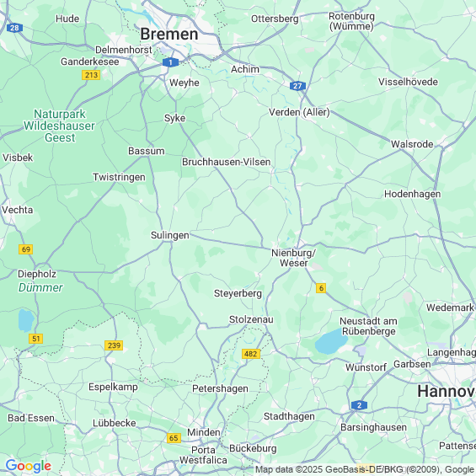Click the 482 road shield near Petershagen
Viewport: 476px width, 476px height.
click(x=251, y=354)
